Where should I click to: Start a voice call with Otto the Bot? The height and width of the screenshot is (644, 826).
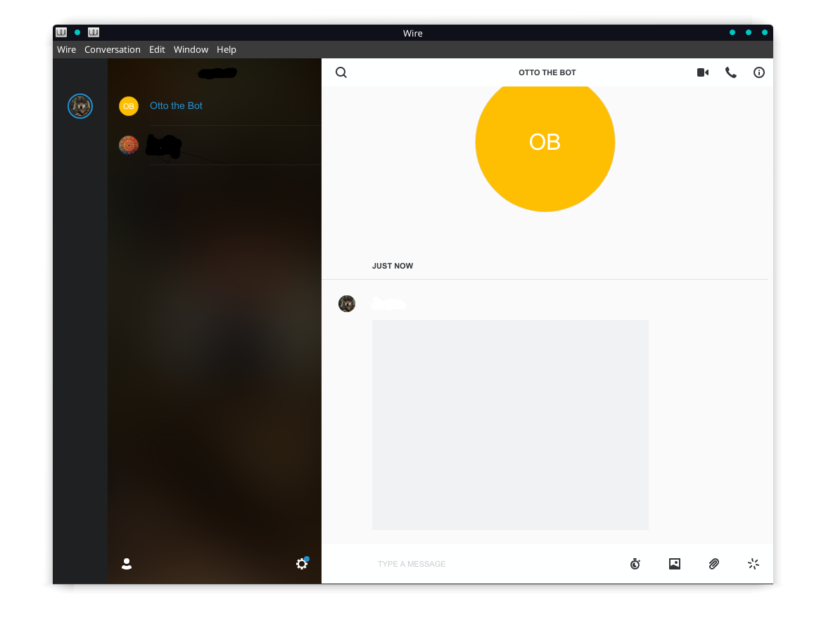coord(730,72)
